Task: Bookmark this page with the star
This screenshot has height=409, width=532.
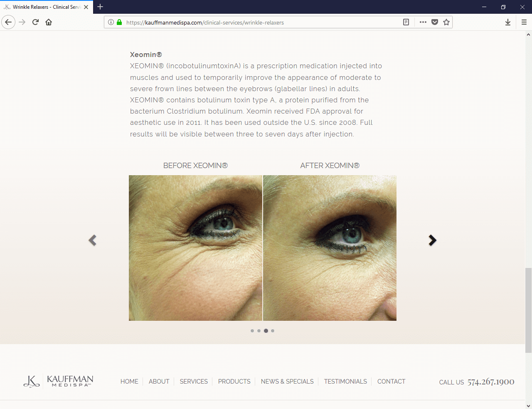Action: pos(446,22)
